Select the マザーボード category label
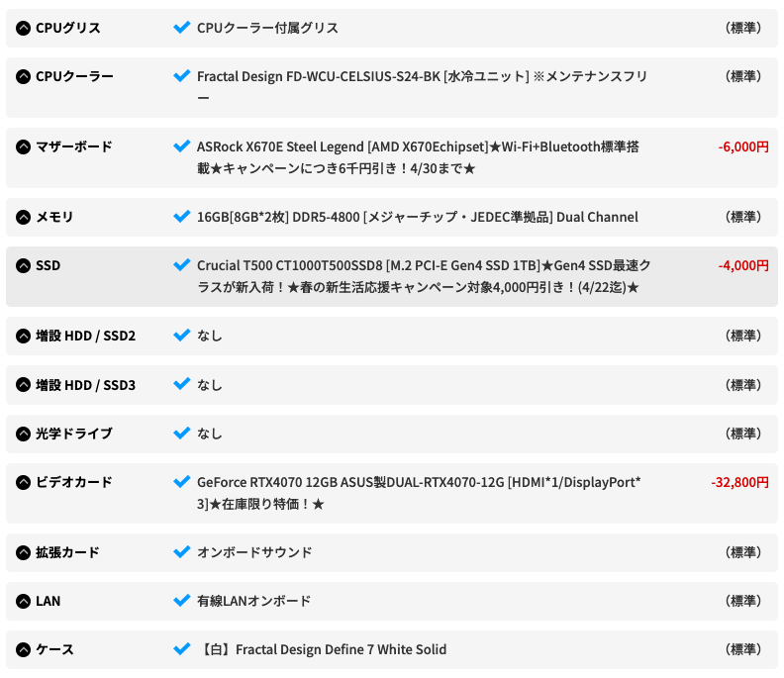The width and height of the screenshot is (784, 678). (x=74, y=147)
